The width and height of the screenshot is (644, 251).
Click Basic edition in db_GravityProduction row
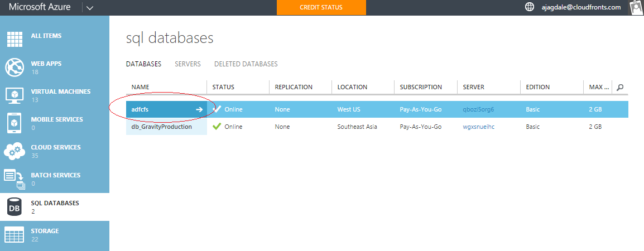(533, 127)
